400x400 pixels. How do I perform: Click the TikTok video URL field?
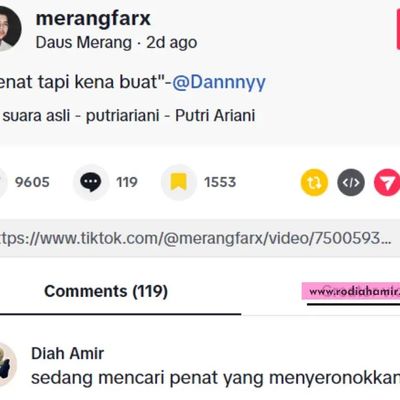200,238
